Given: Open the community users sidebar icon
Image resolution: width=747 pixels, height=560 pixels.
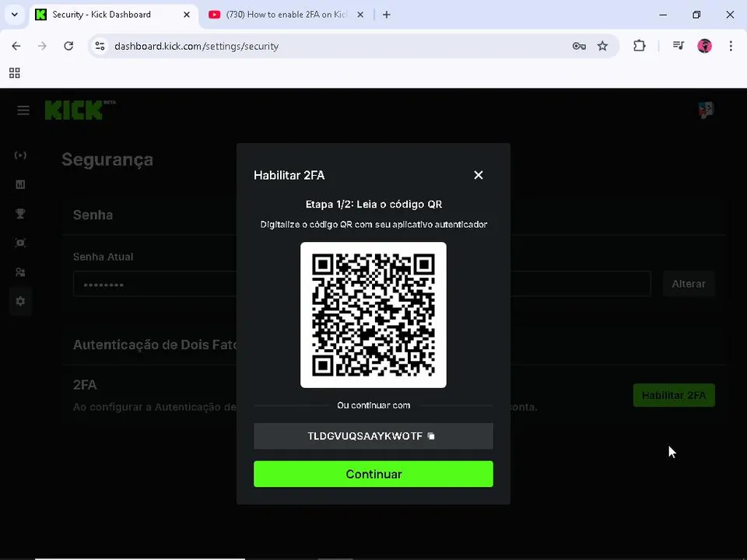Looking at the screenshot, I should (x=20, y=272).
